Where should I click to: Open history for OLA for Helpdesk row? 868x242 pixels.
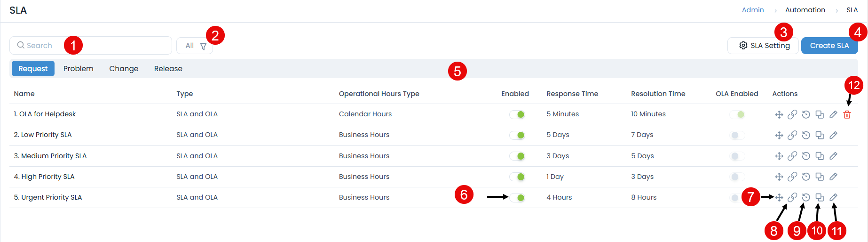tap(806, 114)
